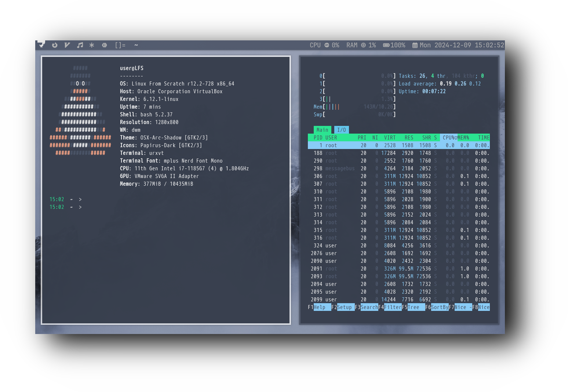The width and height of the screenshot is (568, 392).
Task: Click the F3 Search button
Action: point(369,307)
